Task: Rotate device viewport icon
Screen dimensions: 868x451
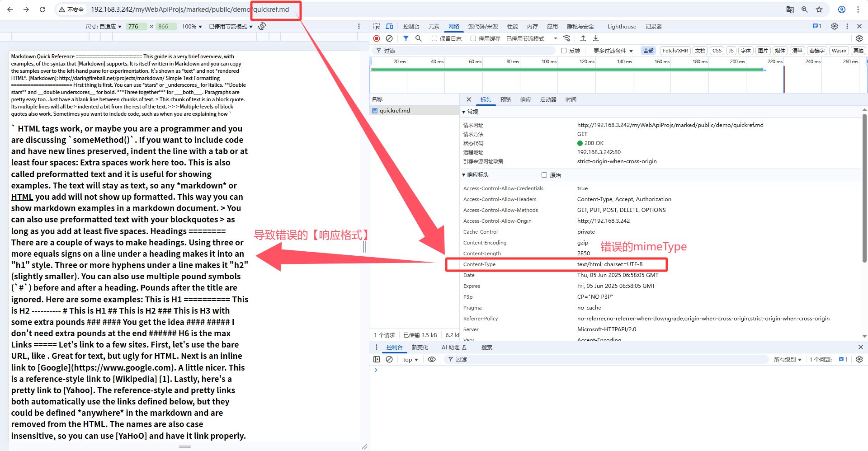Action: [262, 26]
